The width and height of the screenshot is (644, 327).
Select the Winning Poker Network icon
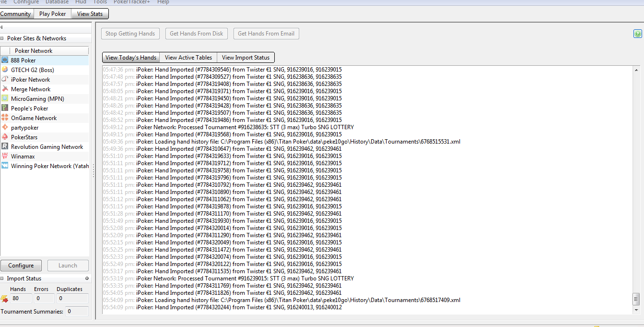tap(5, 166)
